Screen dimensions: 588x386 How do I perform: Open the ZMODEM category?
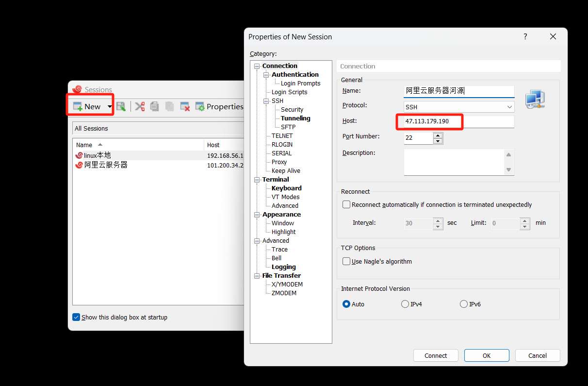(284, 293)
